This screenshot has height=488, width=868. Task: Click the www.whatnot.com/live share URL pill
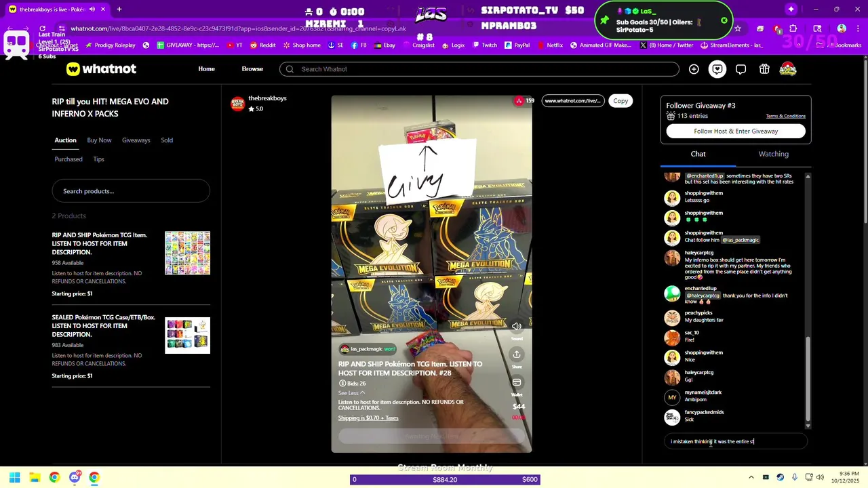pyautogui.click(x=573, y=101)
